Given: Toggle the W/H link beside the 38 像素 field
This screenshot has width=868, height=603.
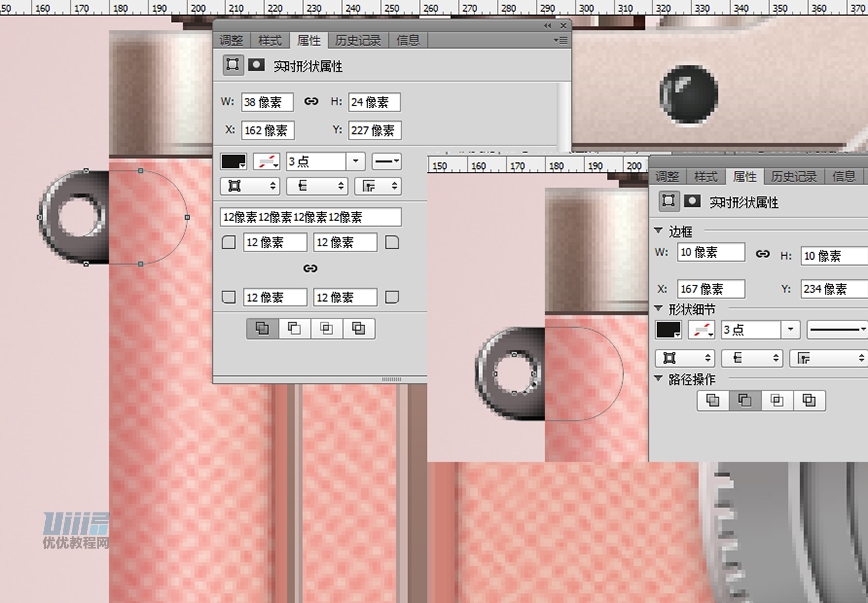Looking at the screenshot, I should pos(311,102).
